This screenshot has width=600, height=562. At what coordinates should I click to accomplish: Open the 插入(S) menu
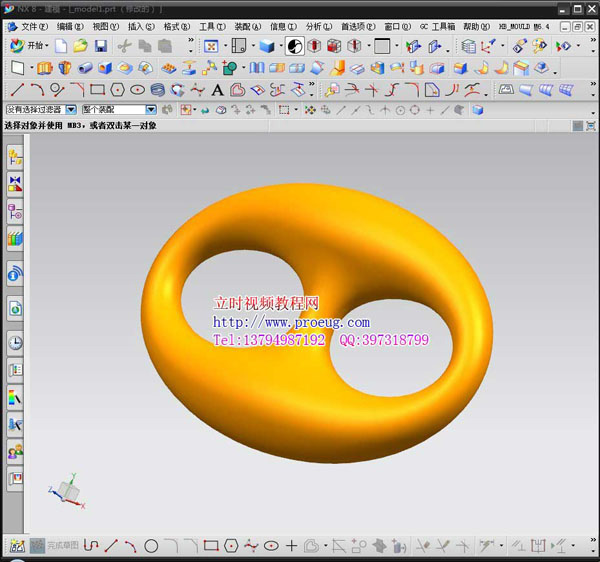(x=141, y=26)
